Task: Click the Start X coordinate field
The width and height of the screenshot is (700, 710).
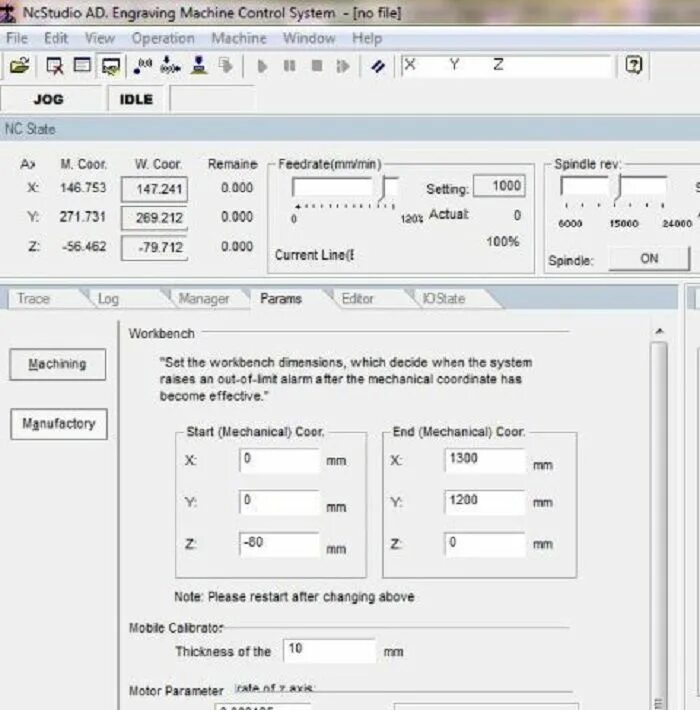Action: 279,460
